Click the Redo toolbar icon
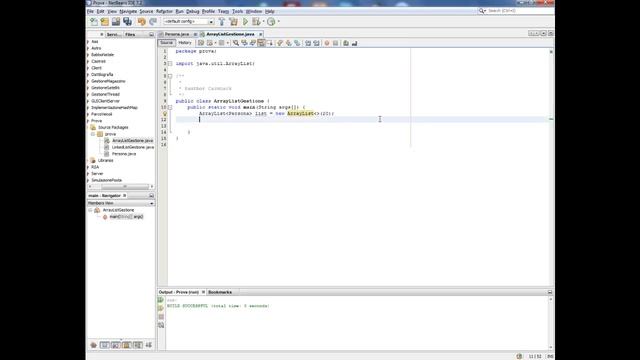Screen dimensions: 640x360 [x=153, y=22]
